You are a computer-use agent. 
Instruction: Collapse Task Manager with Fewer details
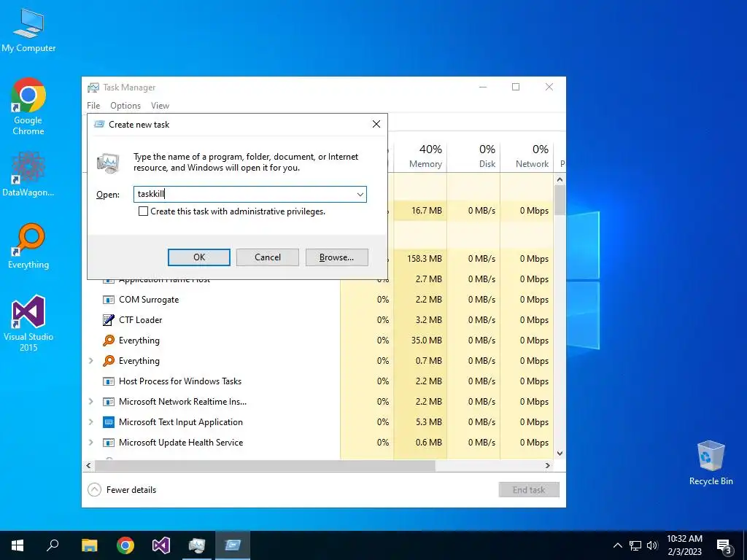tap(122, 489)
